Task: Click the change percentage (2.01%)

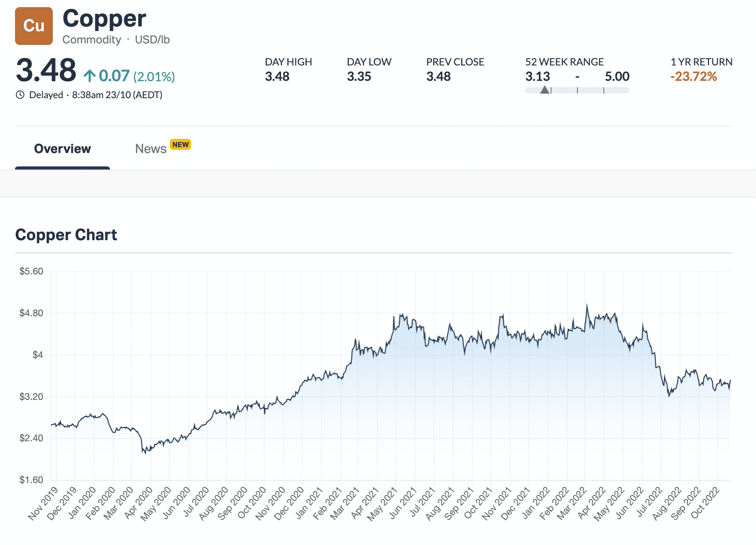Action: (x=154, y=77)
